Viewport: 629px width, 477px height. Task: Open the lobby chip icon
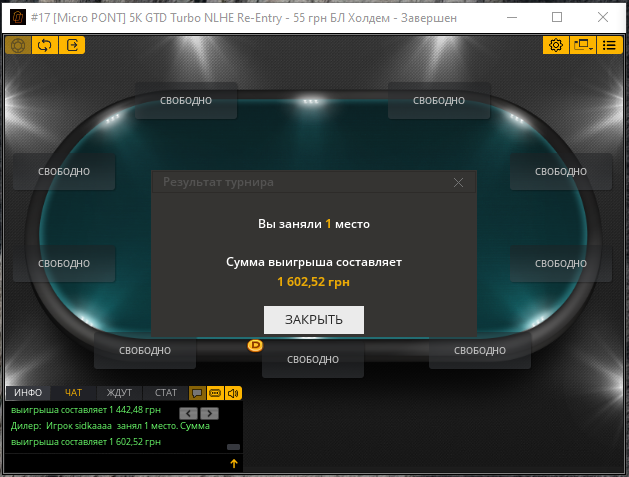(x=18, y=45)
